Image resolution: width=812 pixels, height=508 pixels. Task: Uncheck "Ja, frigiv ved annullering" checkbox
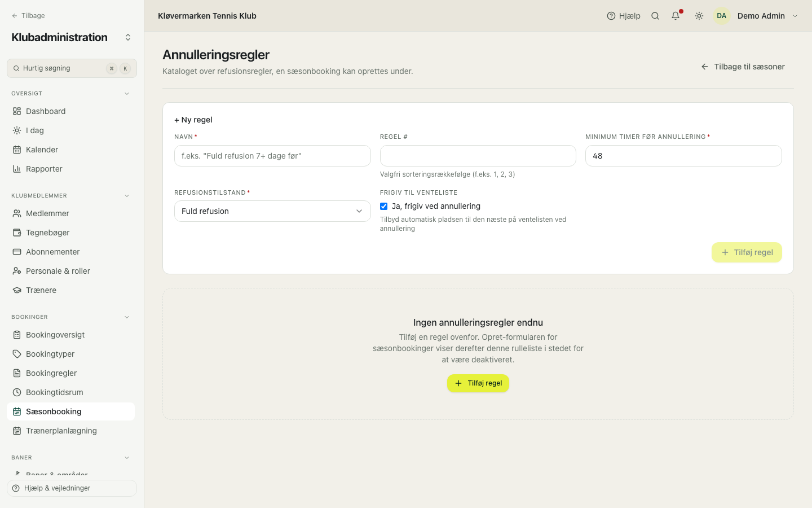click(x=384, y=207)
